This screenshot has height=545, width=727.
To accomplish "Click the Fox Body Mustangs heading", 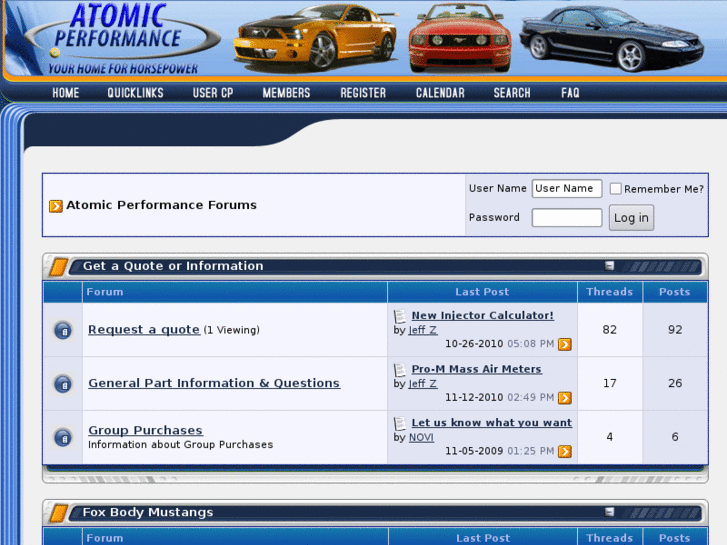I will coord(148,512).
